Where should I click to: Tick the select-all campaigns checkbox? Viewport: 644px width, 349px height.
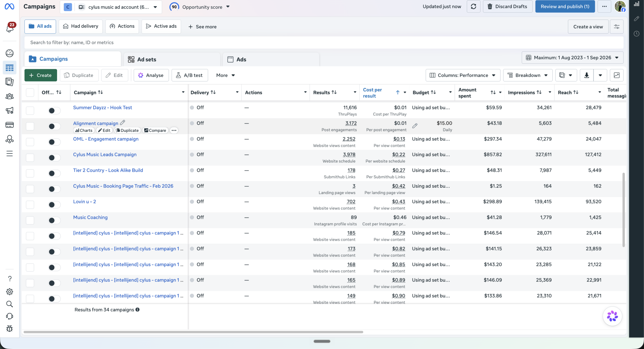30,92
